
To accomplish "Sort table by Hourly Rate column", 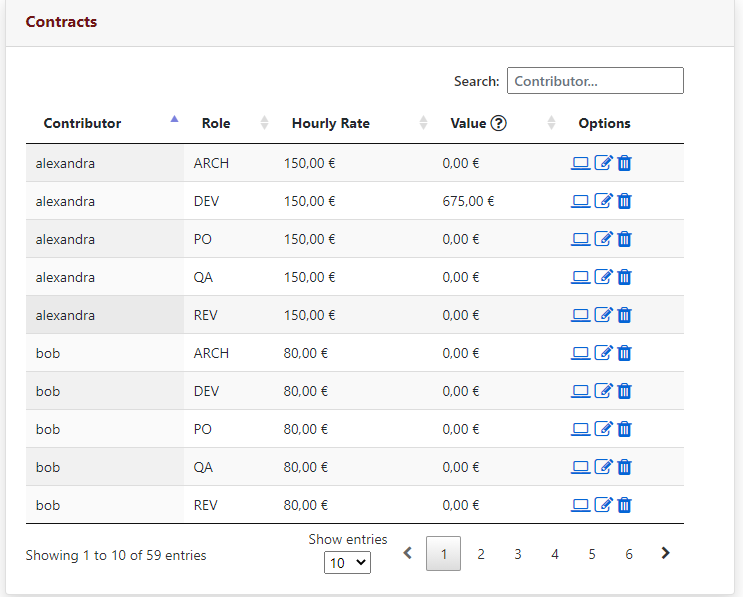I will pyautogui.click(x=353, y=123).
